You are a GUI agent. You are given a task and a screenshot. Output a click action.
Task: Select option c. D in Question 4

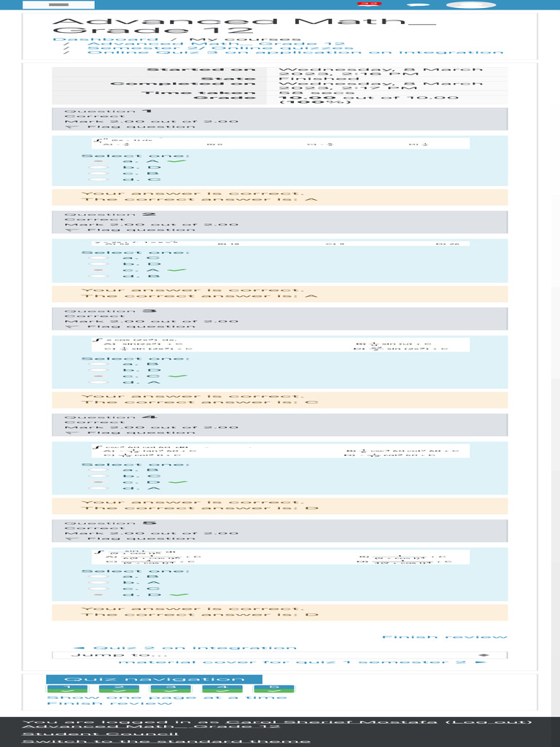pos(98,482)
